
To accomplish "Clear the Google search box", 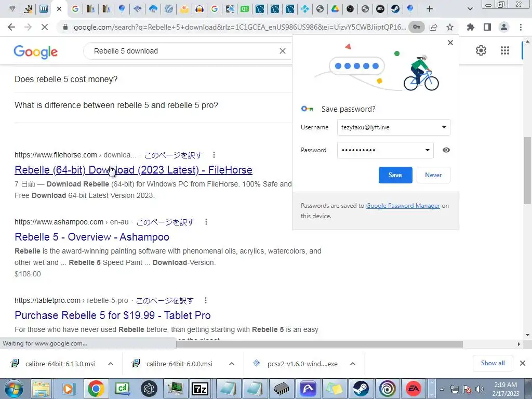I will (282, 51).
